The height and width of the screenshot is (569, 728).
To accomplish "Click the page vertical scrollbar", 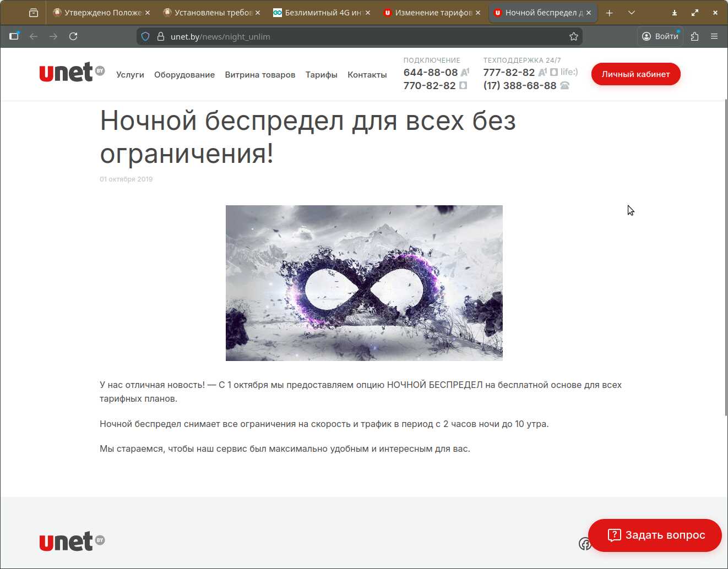I will (726, 258).
